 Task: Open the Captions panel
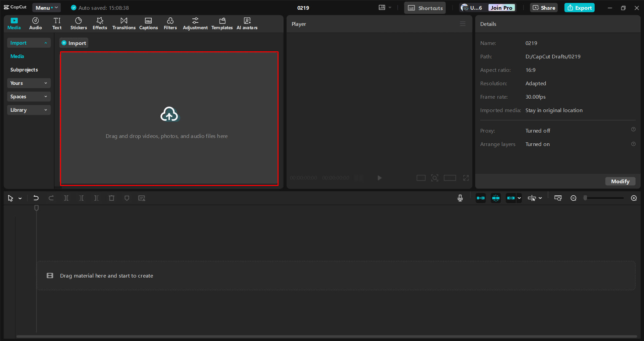click(x=148, y=23)
